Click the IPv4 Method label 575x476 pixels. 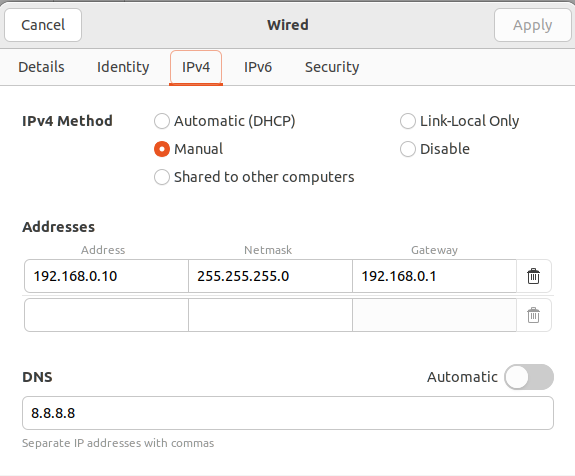67,121
